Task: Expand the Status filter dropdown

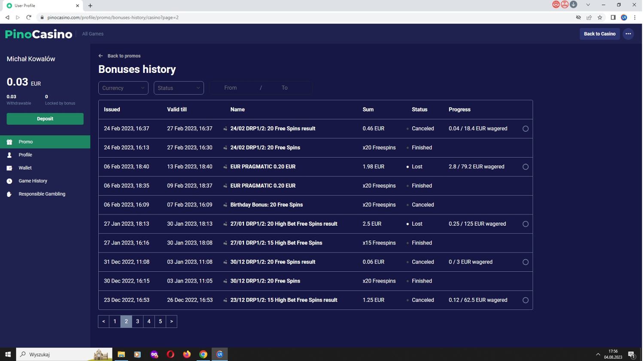Action: [x=179, y=88]
